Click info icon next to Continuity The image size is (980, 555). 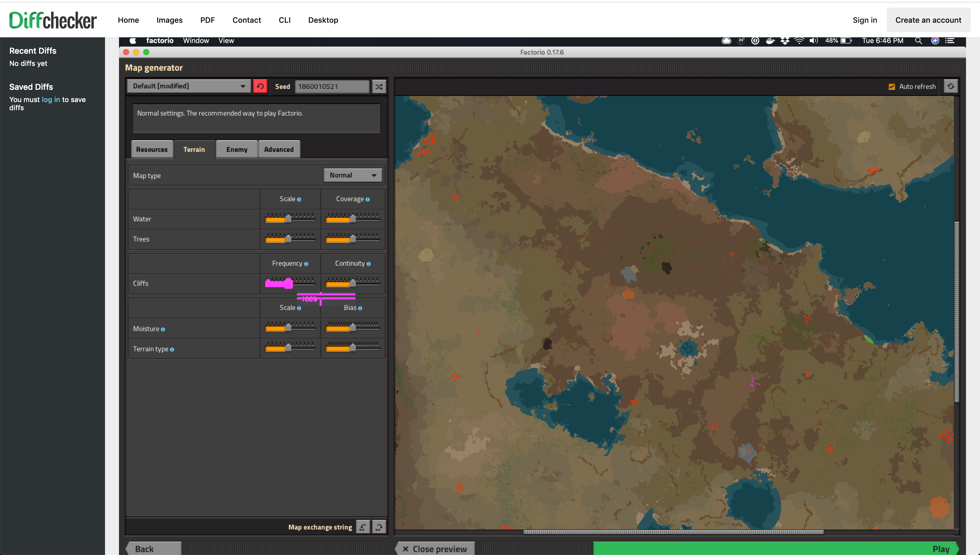pyautogui.click(x=369, y=264)
